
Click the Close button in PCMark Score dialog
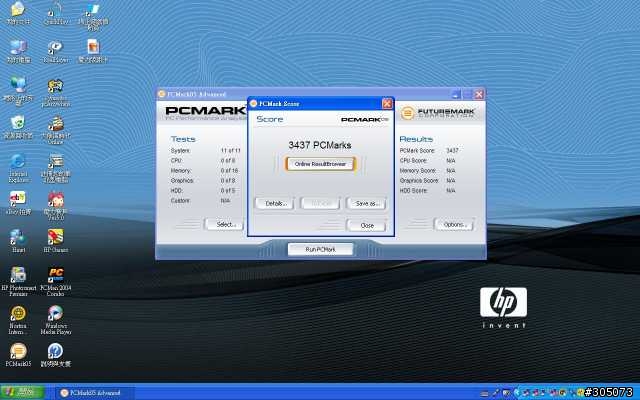pos(366,225)
